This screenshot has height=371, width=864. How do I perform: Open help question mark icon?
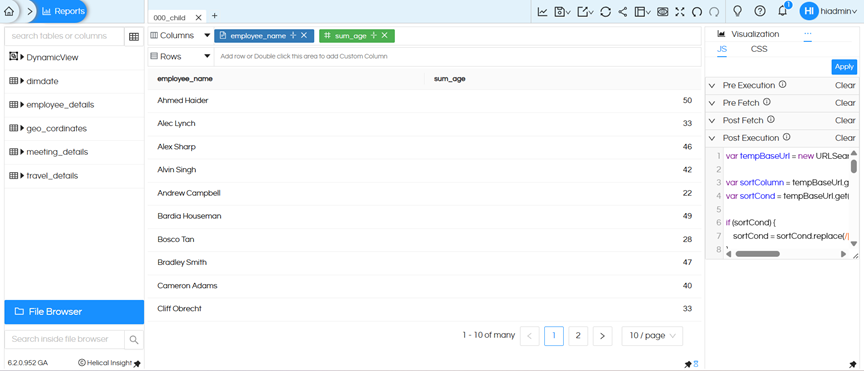coord(760,11)
